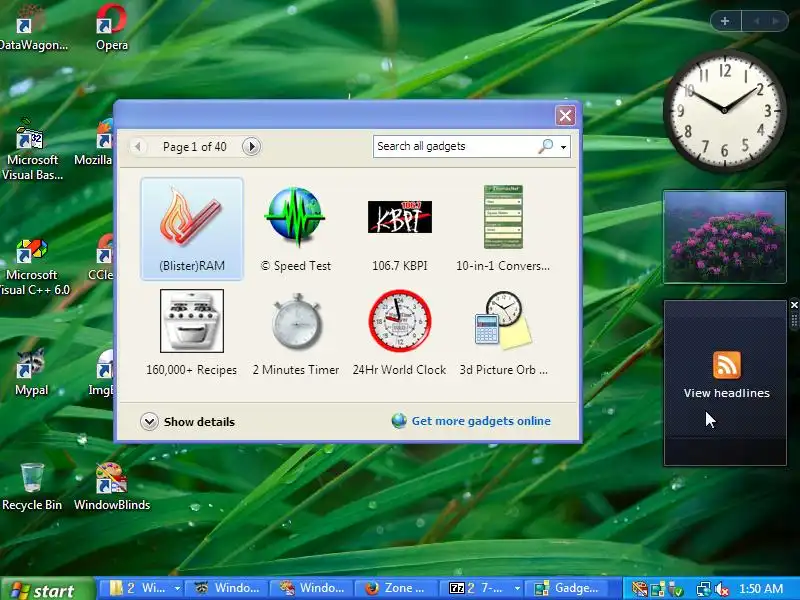Select Microsoft Visual C++ 6.0 shortcut
This screenshot has height=600, width=800.
tap(33, 267)
